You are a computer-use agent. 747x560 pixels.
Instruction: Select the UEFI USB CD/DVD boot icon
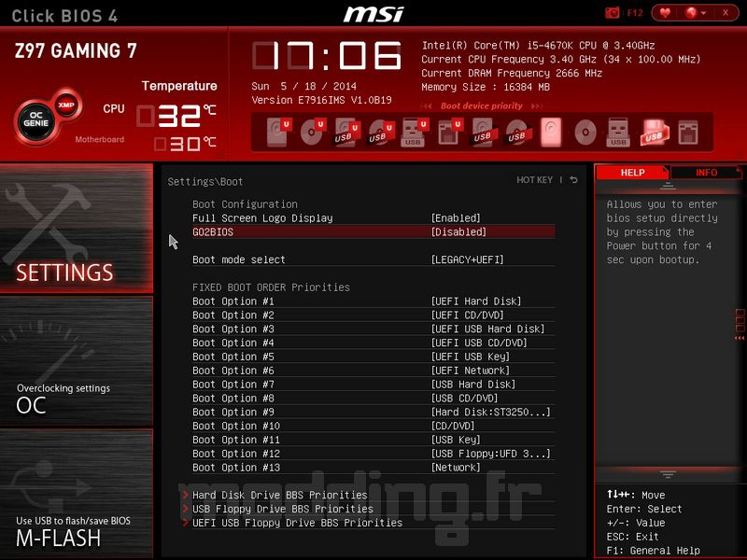point(381,132)
